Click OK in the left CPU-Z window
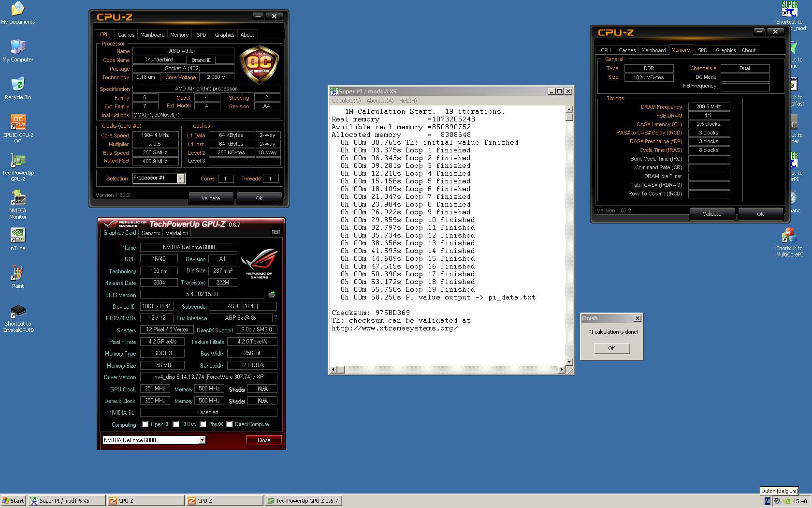 259,198
